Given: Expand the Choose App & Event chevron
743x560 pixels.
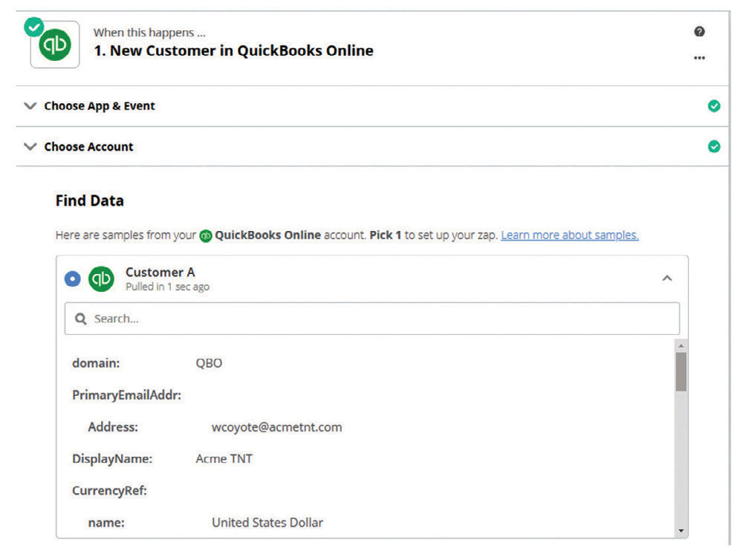Looking at the screenshot, I should (x=30, y=106).
